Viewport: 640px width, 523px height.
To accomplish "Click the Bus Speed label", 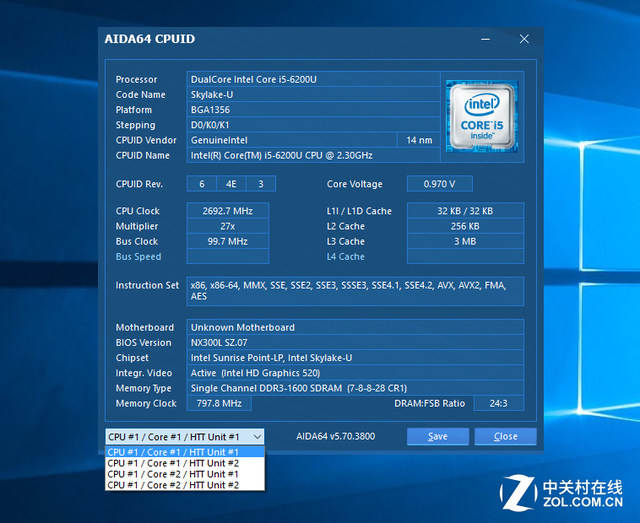I will (138, 256).
